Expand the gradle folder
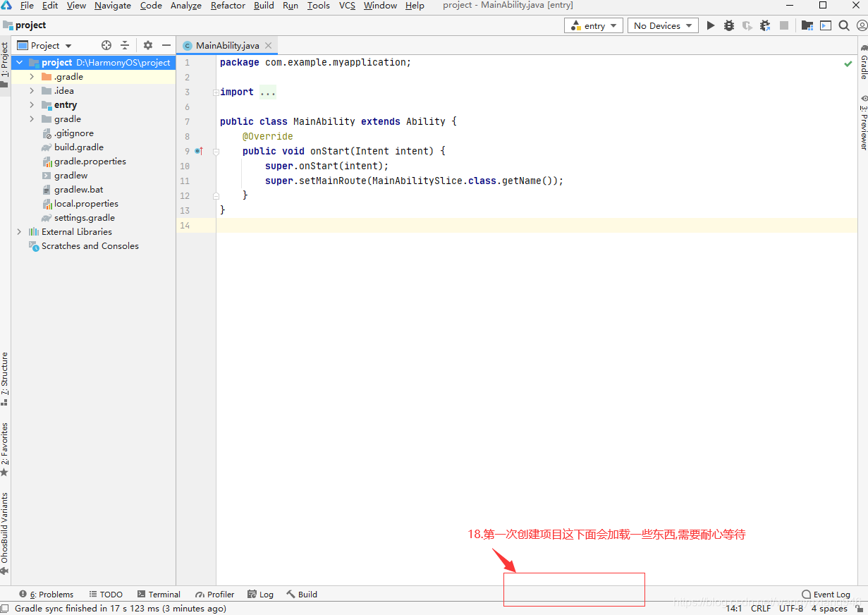 [x=32, y=118]
